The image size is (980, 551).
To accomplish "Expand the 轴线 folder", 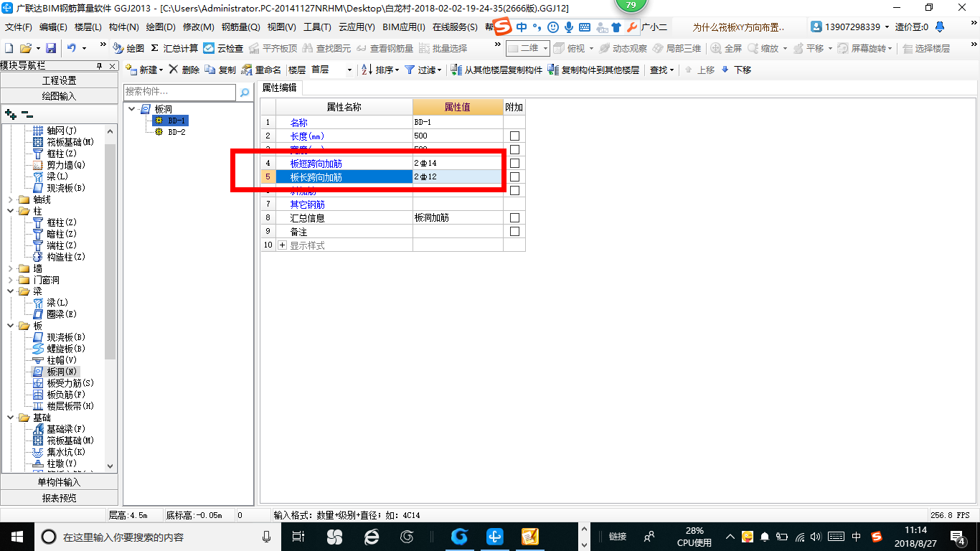I will (11, 199).
